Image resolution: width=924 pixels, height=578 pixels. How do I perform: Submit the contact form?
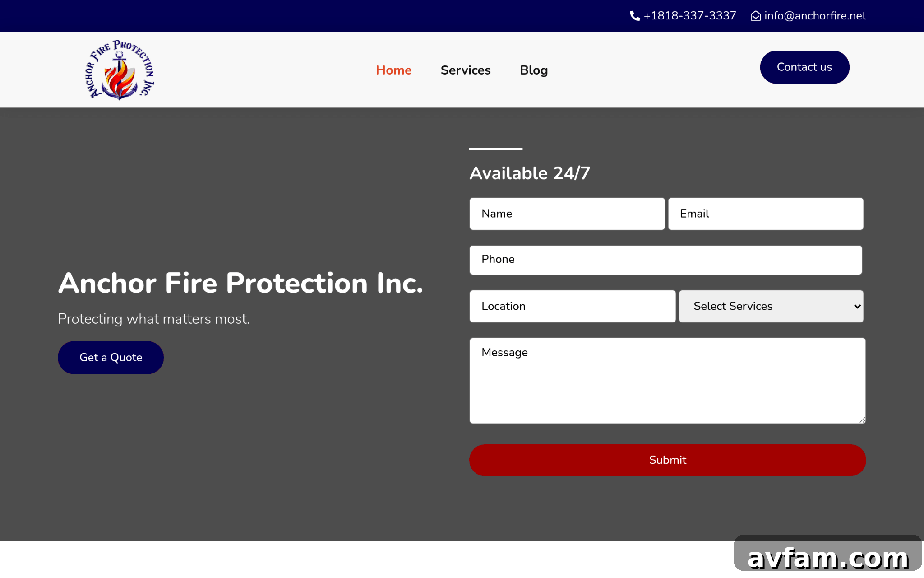coord(667,460)
